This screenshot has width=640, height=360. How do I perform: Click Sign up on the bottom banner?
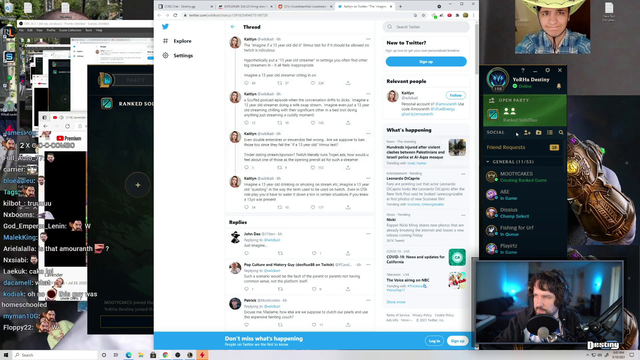[458, 341]
